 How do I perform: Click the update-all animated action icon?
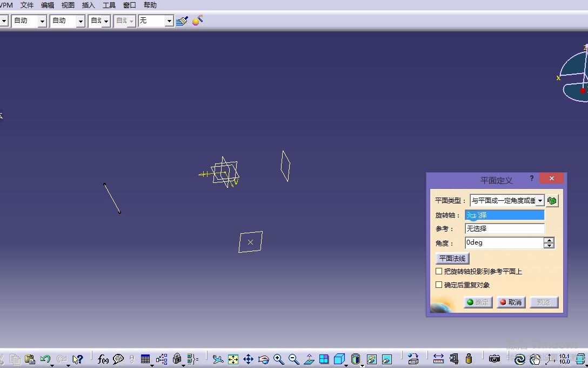tap(520, 359)
